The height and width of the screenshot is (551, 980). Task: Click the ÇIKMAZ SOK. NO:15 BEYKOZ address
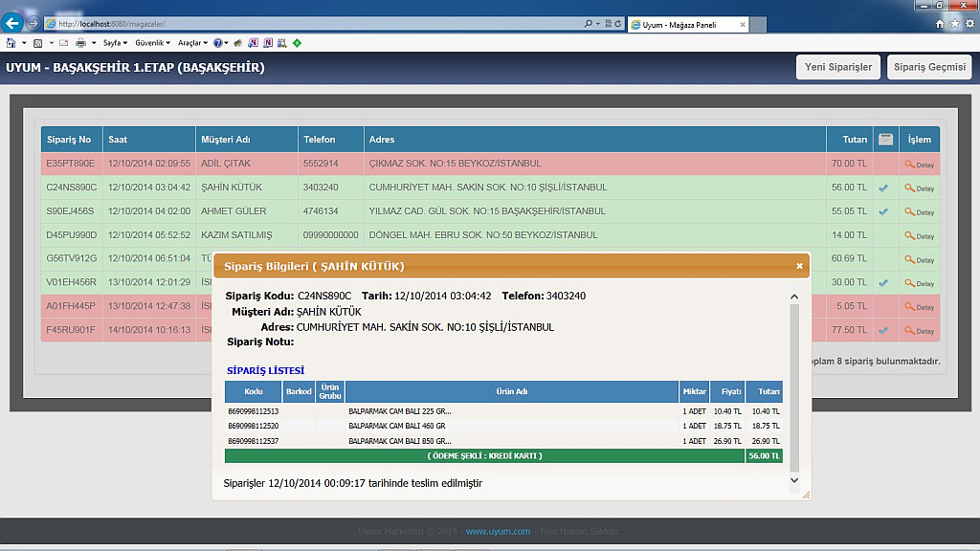click(x=455, y=163)
